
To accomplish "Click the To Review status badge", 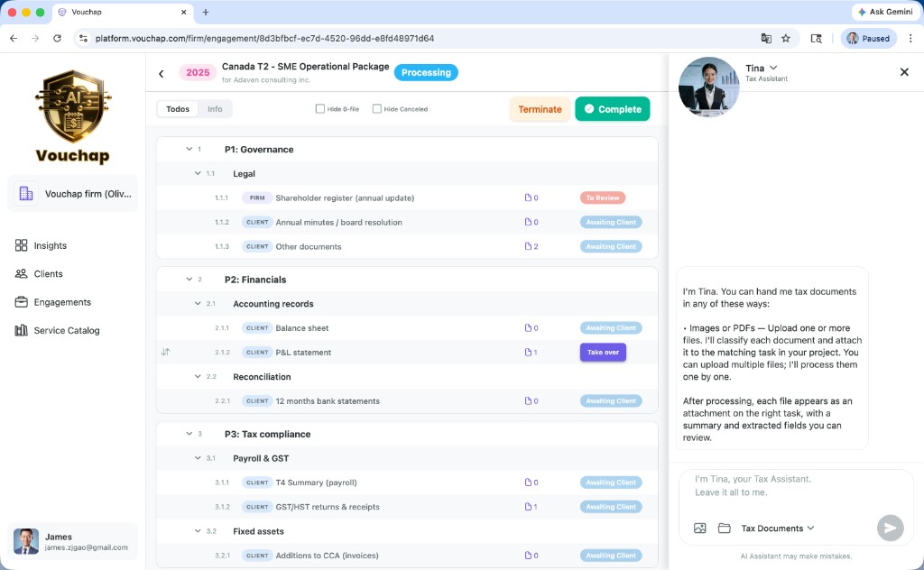I will coord(602,198).
